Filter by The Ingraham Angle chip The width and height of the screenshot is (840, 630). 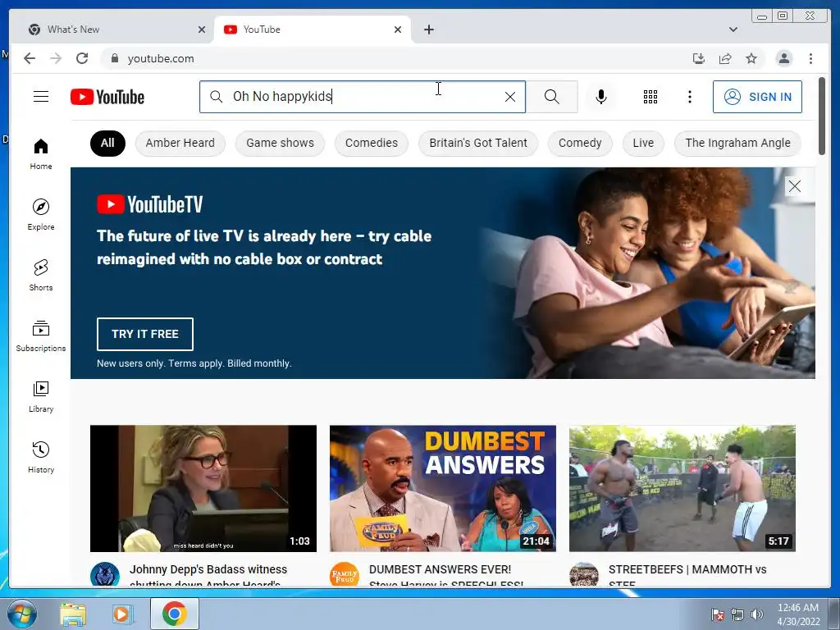[x=737, y=143]
